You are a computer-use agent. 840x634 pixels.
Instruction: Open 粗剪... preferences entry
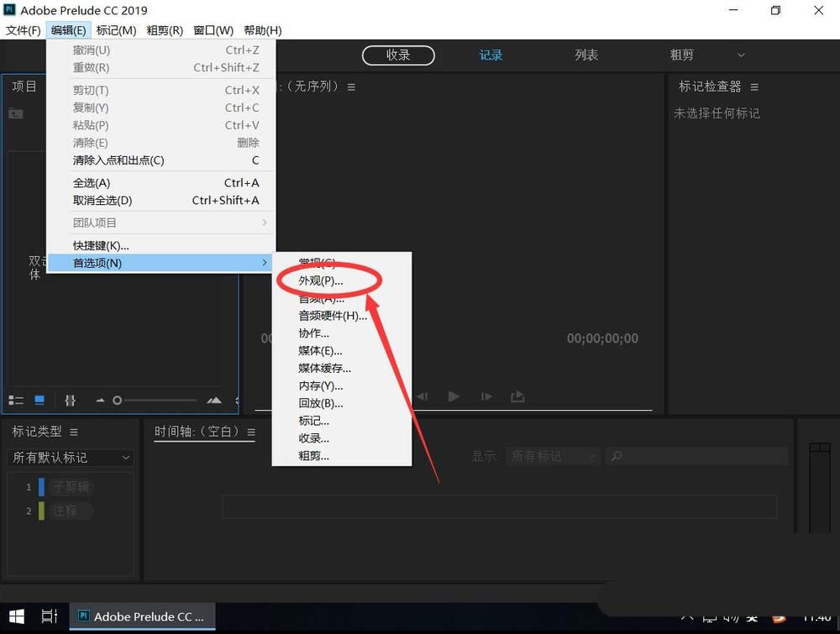[x=314, y=456]
